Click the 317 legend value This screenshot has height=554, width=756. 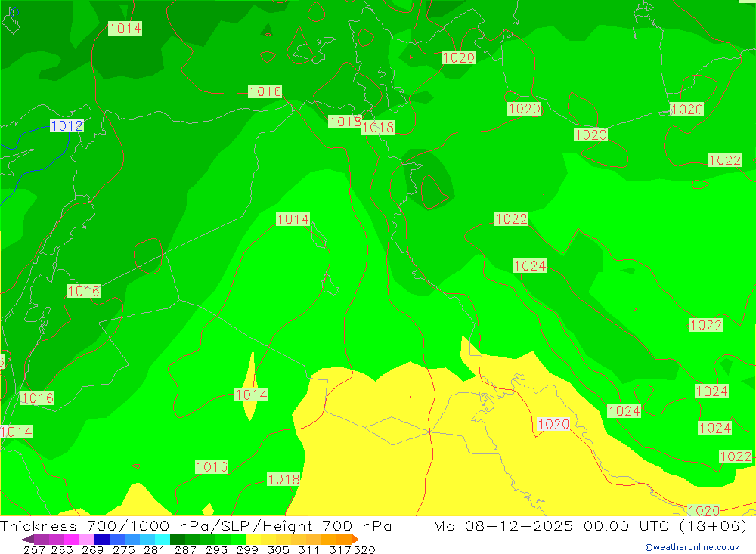pyautogui.click(x=340, y=549)
